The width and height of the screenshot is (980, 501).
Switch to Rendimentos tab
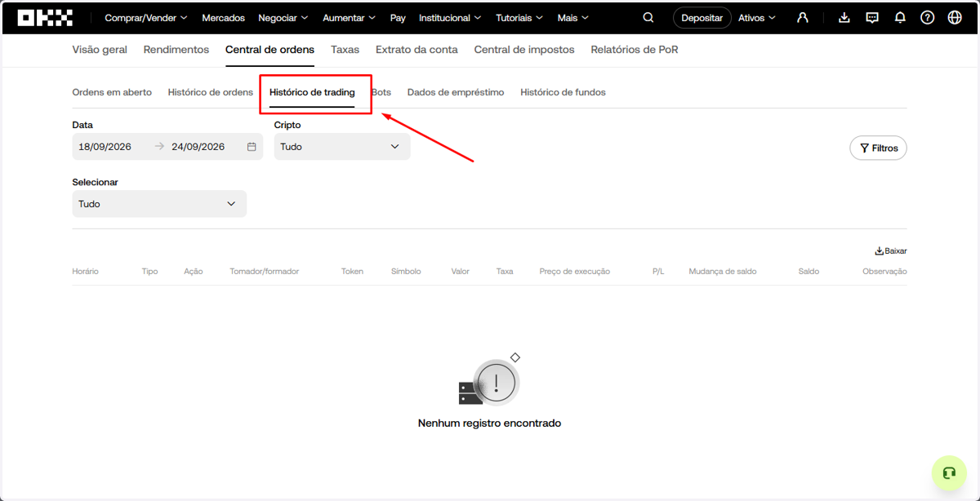tap(176, 50)
